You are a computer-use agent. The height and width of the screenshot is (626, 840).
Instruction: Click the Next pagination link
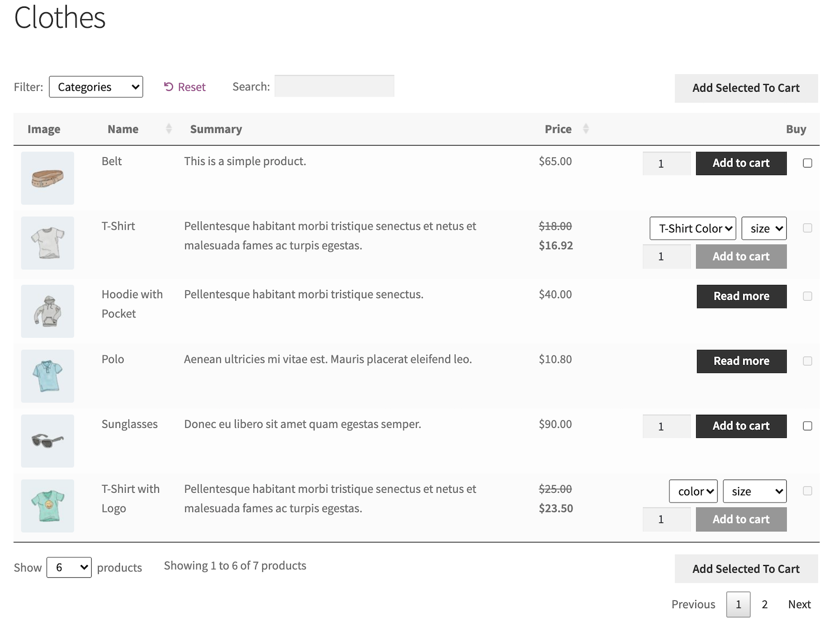pos(799,604)
